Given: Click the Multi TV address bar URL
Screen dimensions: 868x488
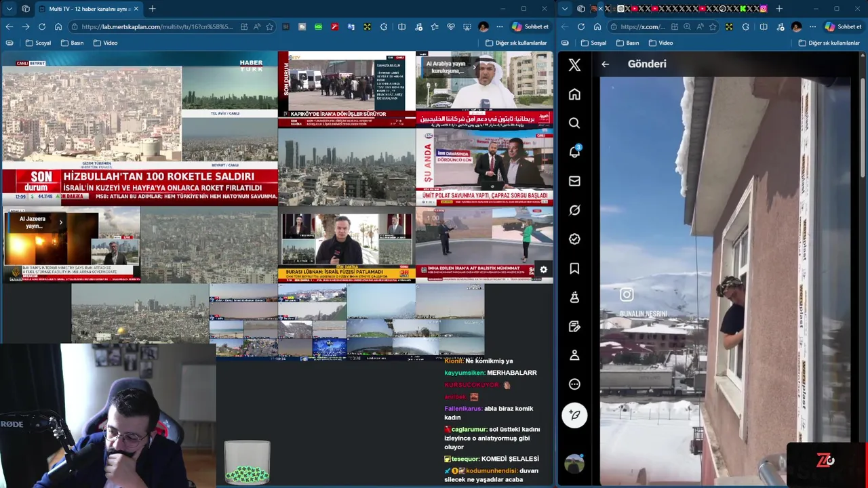Looking at the screenshot, I should pyautogui.click(x=157, y=27).
